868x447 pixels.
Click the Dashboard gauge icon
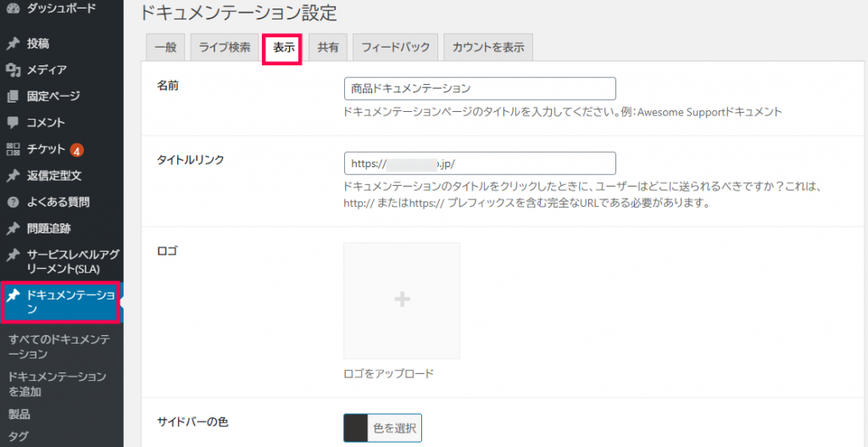(x=13, y=8)
